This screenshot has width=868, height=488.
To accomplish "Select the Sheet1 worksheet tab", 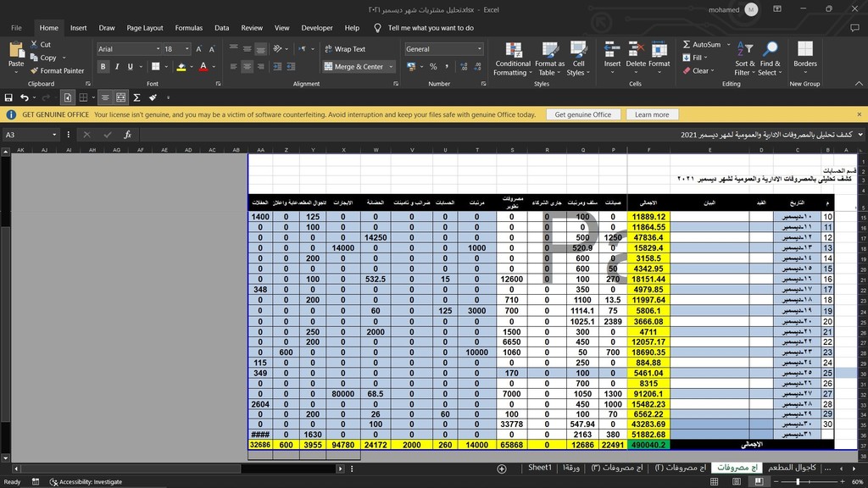I will (540, 468).
